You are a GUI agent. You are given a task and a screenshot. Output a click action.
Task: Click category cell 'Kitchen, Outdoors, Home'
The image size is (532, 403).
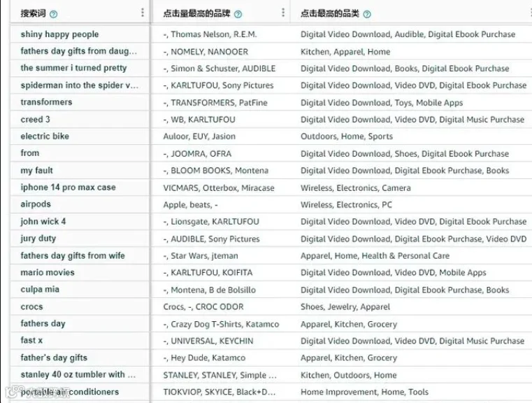(x=348, y=375)
